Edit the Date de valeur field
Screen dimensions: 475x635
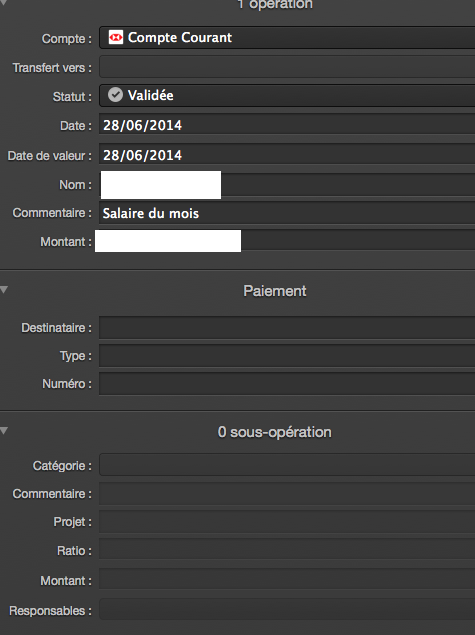coord(287,155)
